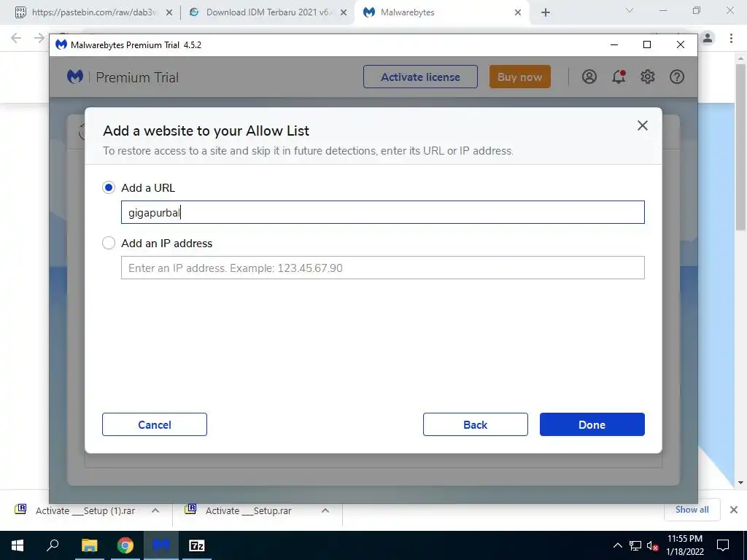Select the Add a URL radio button
Image resolution: width=747 pixels, height=560 pixels.
coord(109,187)
